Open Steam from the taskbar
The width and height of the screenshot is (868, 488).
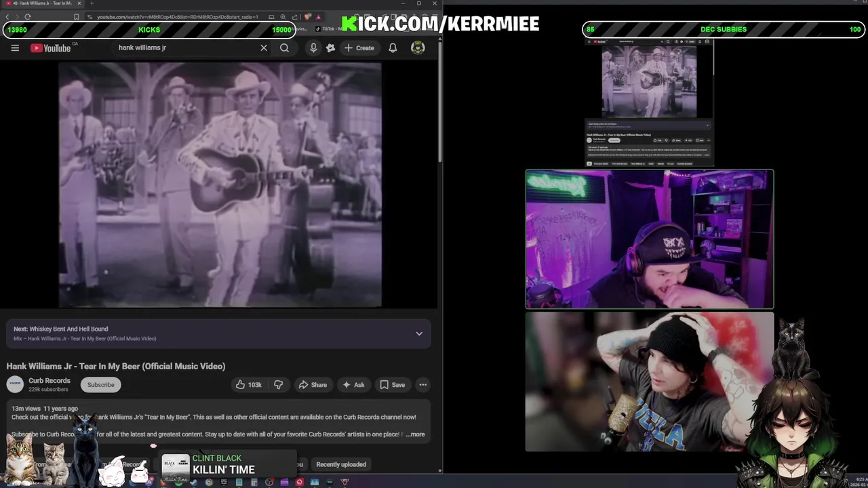pyautogui.click(x=193, y=482)
